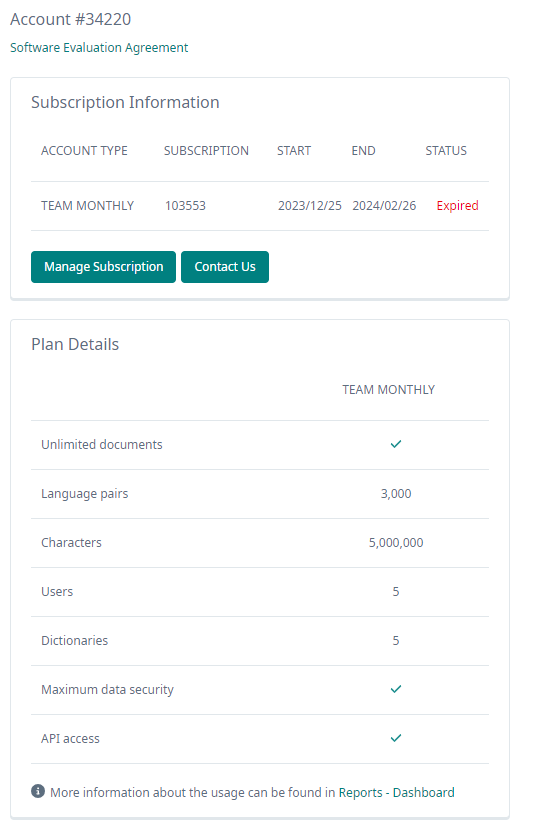Click the info icon beside usage note
Screen dimensions: 541x839
[x=38, y=791]
